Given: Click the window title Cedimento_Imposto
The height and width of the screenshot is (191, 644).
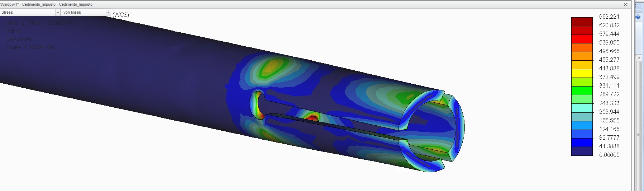Looking at the screenshot, I should click(x=47, y=4).
